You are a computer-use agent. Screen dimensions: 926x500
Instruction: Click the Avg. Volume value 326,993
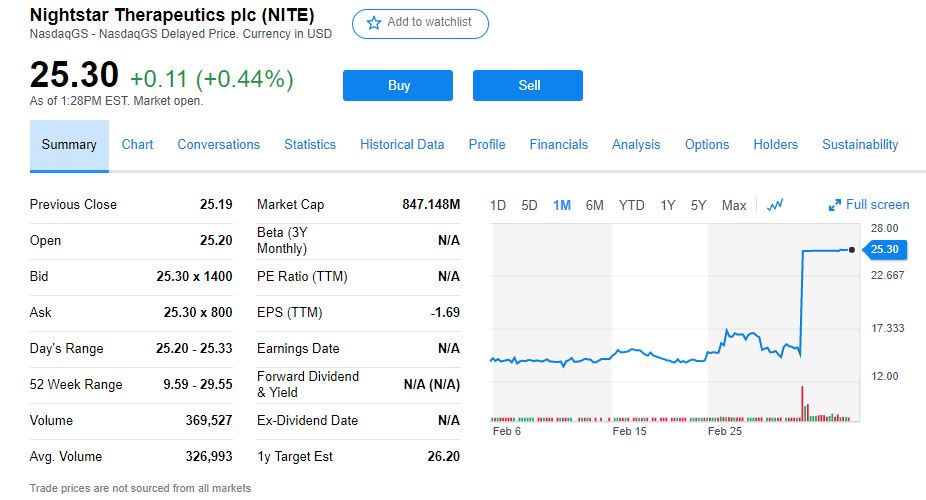(209, 456)
